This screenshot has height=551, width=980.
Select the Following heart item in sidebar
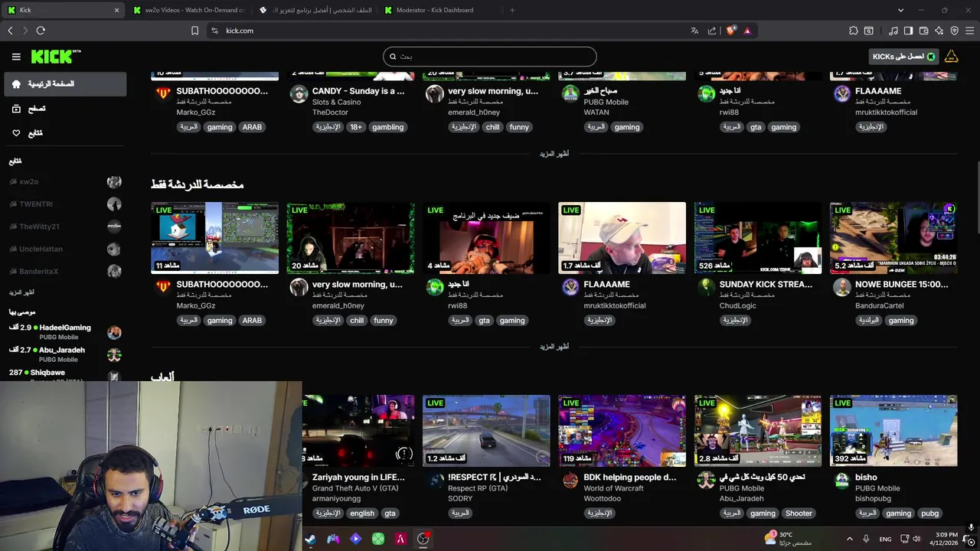click(x=65, y=133)
